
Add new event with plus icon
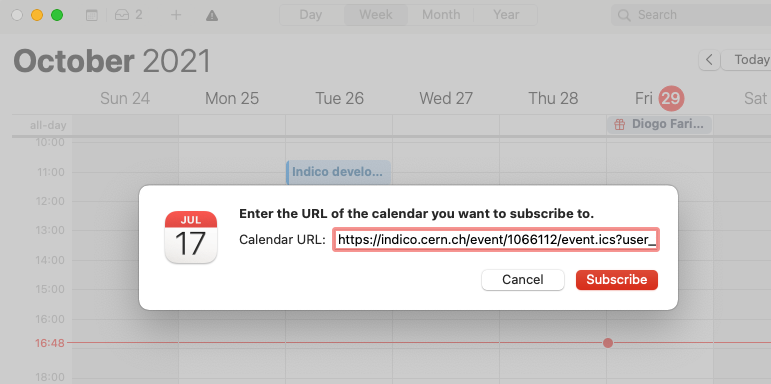pyautogui.click(x=176, y=15)
